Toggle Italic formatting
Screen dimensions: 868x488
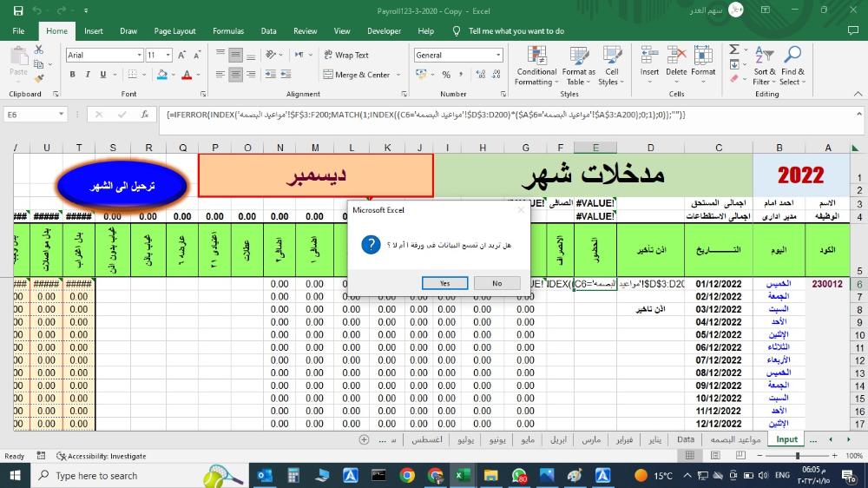point(88,74)
